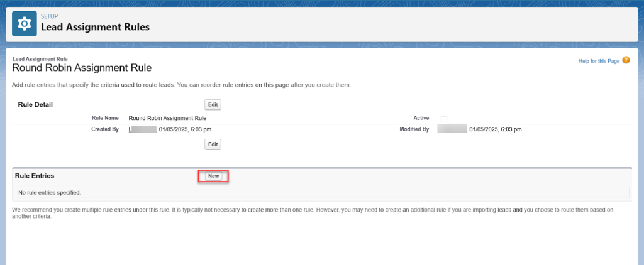Click New in Rule Entries section
Image resolution: width=644 pixels, height=265 pixels.
pos(213,176)
